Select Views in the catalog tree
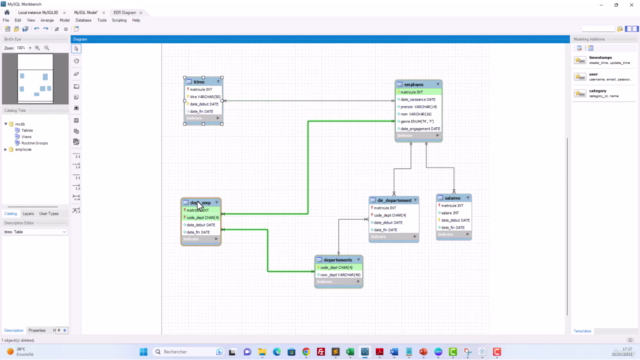This screenshot has height=360, width=640. [26, 137]
